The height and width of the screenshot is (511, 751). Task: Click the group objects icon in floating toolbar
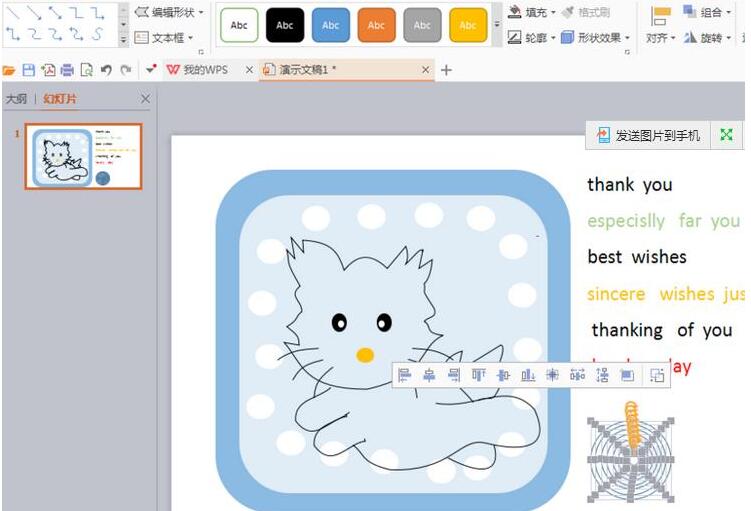[x=657, y=375]
